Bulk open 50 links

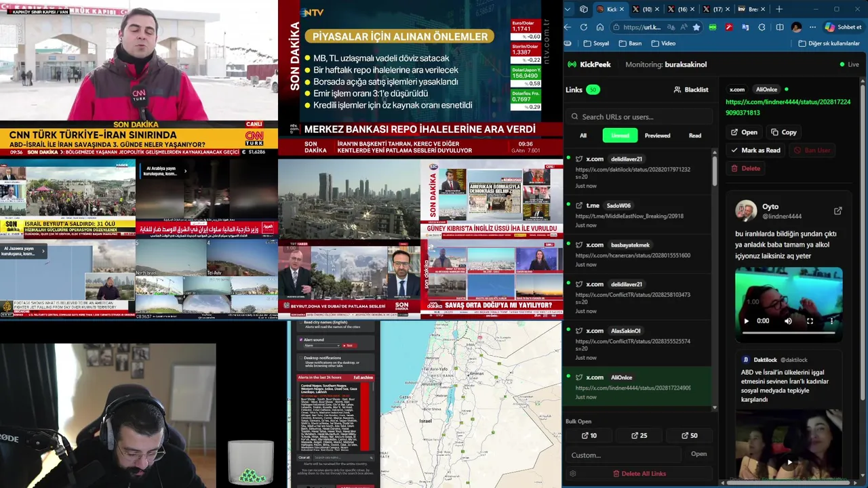click(x=689, y=436)
